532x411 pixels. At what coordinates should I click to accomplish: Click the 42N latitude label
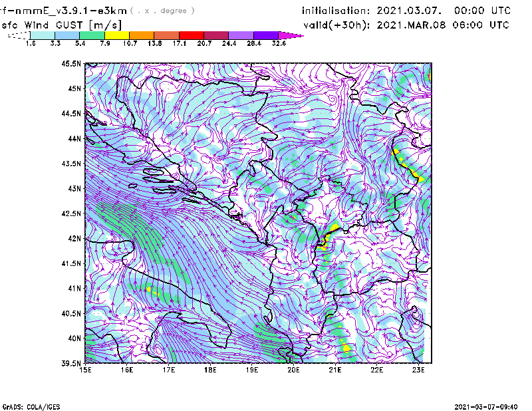tap(74, 238)
